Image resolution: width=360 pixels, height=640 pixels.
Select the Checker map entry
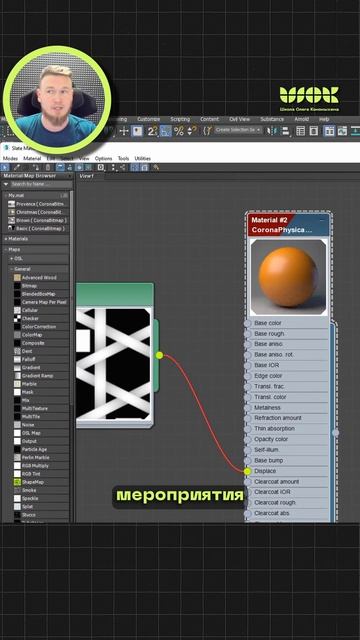tap(40, 318)
